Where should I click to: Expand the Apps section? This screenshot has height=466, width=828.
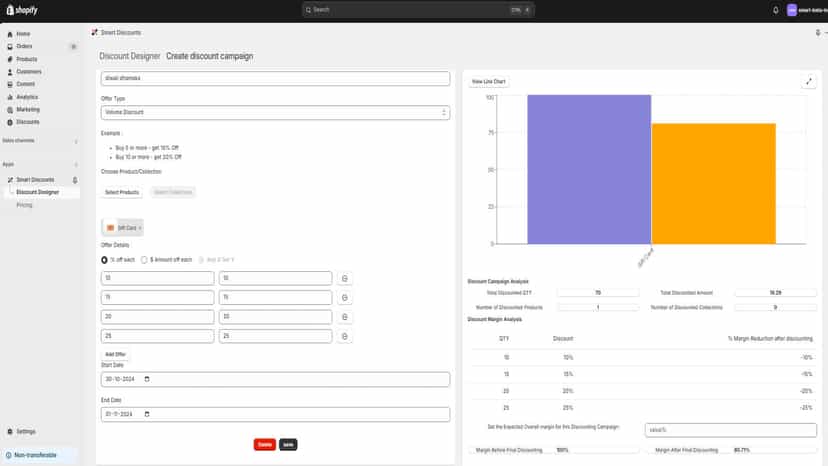(x=76, y=165)
